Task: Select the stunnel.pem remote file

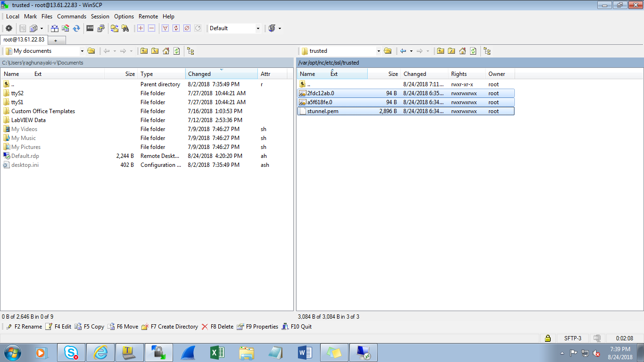Action: (x=406, y=111)
